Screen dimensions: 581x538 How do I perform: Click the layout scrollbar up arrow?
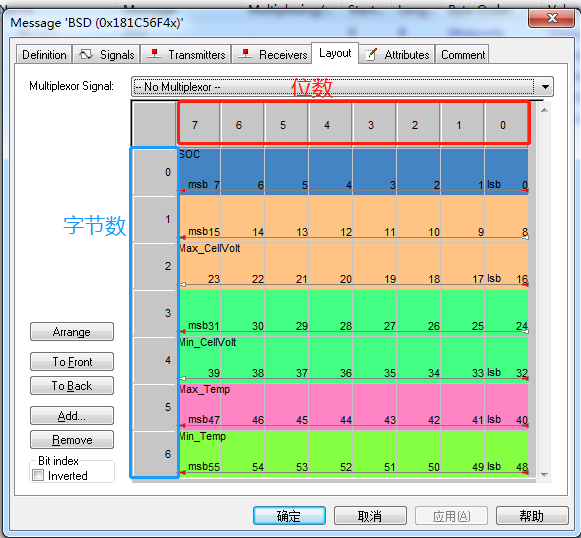(x=544, y=110)
